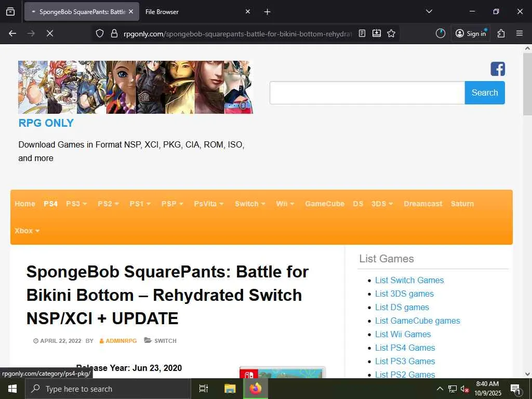Click the RPG ONLY site title link

[x=46, y=123]
